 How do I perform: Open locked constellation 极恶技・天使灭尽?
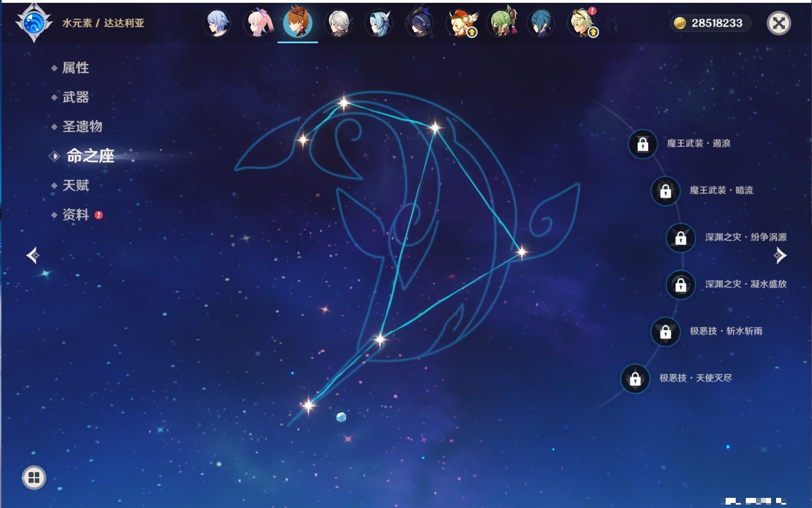coord(635,378)
